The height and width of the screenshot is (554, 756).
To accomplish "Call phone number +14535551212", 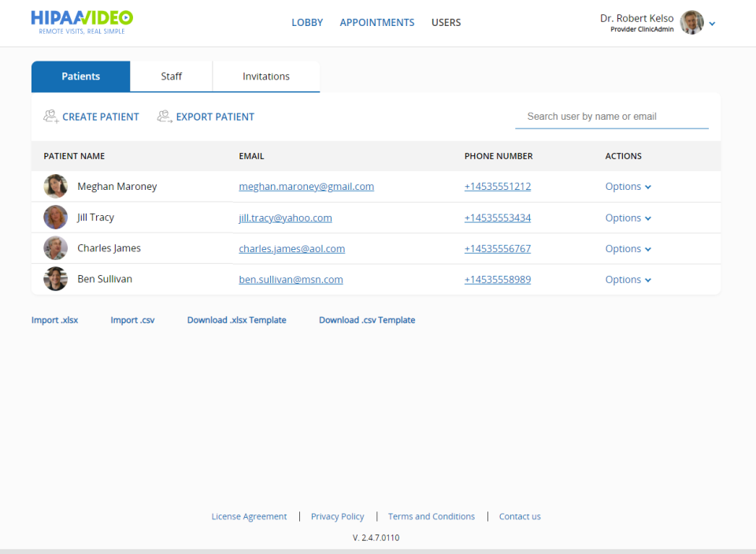I will (x=498, y=186).
